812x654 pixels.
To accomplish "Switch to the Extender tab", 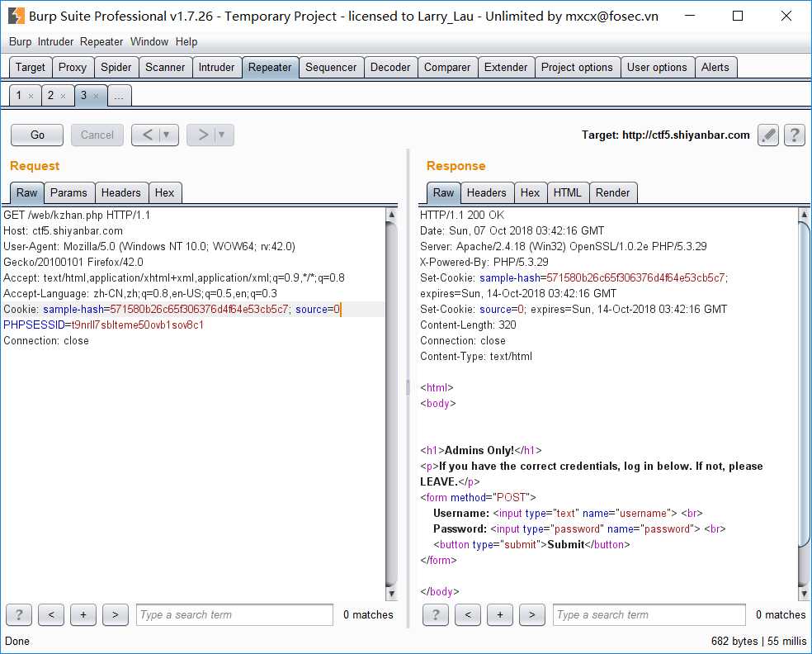I will tap(506, 68).
